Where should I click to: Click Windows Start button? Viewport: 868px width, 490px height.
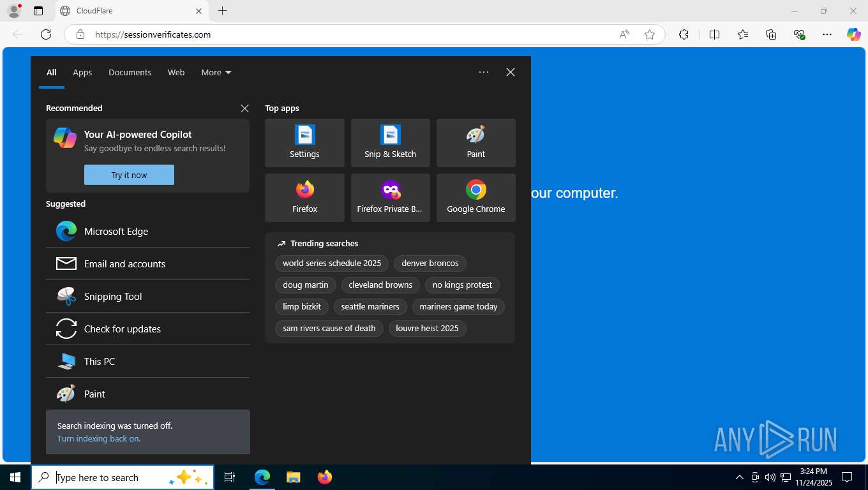[15, 477]
